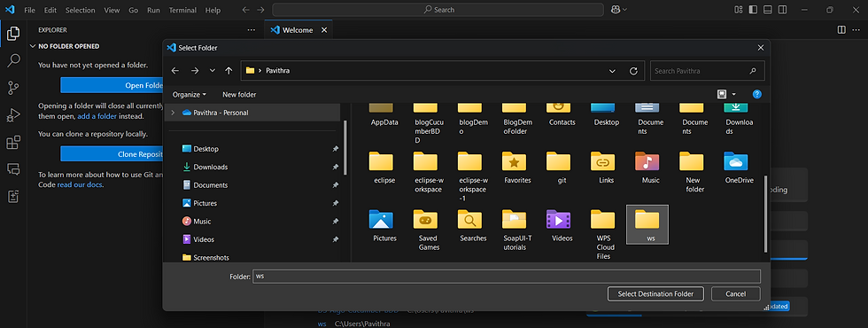Open the Search view in activity bar
Screen dimensions: 868x328
coord(13,60)
